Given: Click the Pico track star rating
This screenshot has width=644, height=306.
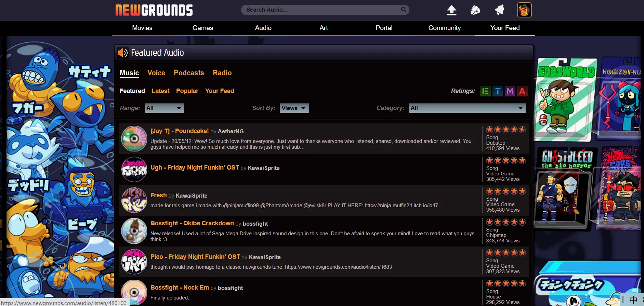Looking at the screenshot, I should pyautogui.click(x=506, y=253).
